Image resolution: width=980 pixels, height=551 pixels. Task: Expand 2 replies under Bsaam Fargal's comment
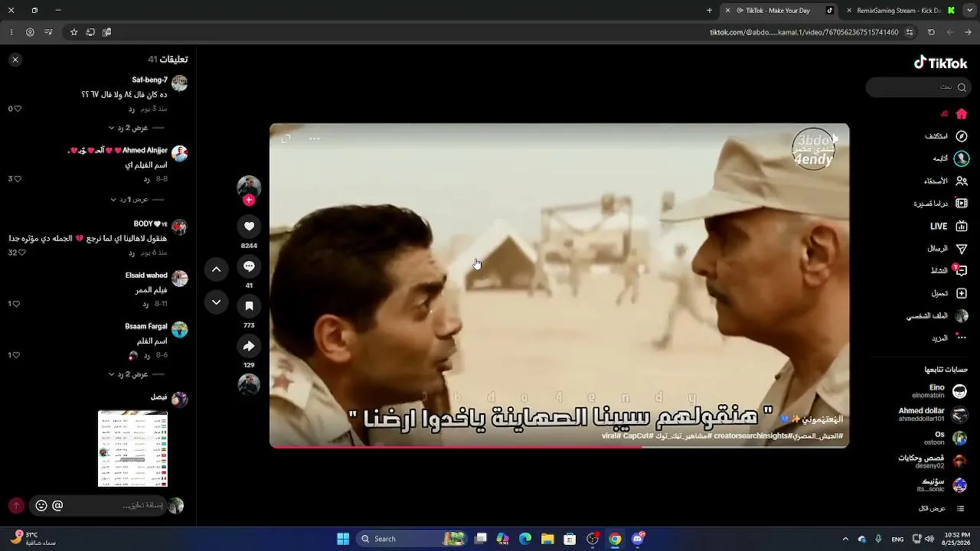(x=129, y=374)
